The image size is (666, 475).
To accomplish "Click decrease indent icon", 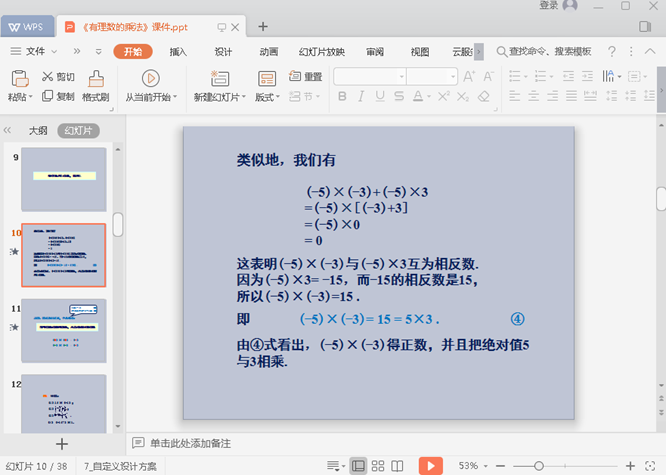I will (568, 76).
